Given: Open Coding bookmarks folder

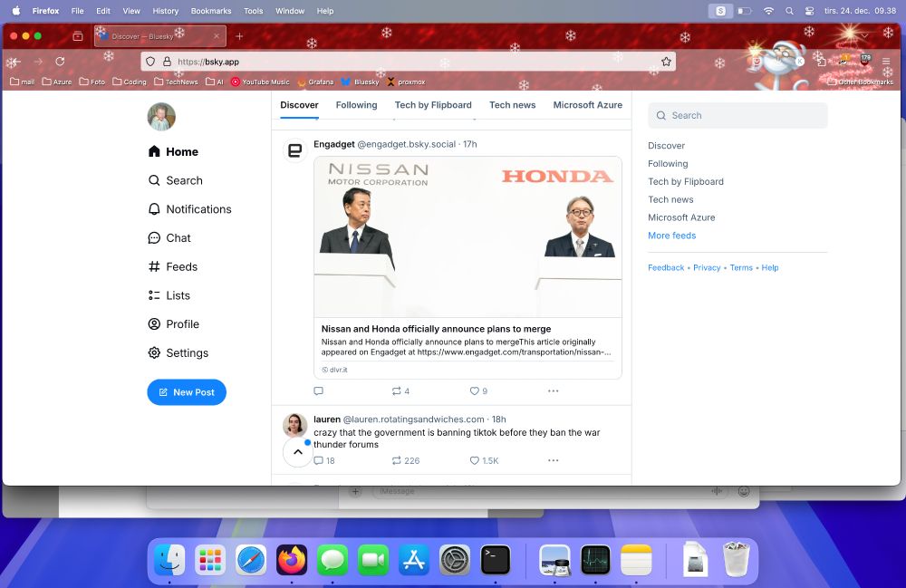Looking at the screenshot, I should pyautogui.click(x=130, y=82).
